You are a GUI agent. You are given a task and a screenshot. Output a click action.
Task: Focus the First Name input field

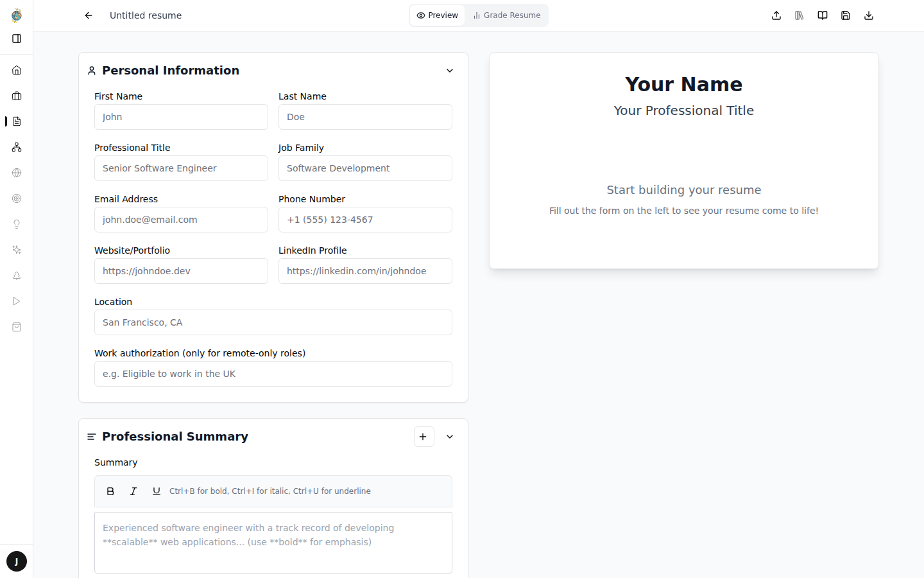(181, 117)
